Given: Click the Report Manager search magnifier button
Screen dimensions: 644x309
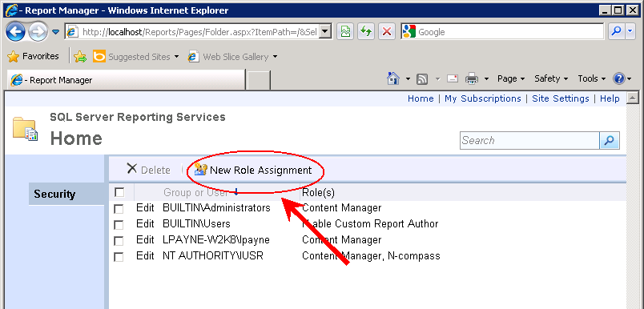Looking at the screenshot, I should [610, 141].
